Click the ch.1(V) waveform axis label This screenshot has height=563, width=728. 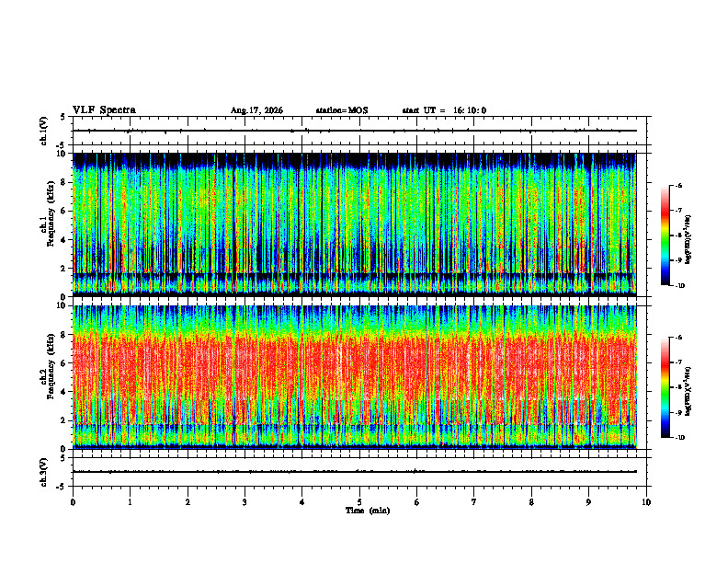[x=43, y=131]
